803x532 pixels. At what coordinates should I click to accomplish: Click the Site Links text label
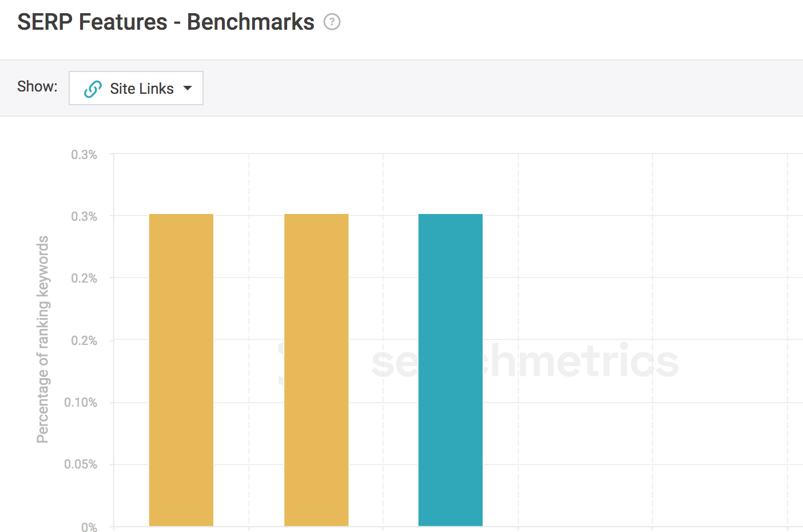pos(142,89)
